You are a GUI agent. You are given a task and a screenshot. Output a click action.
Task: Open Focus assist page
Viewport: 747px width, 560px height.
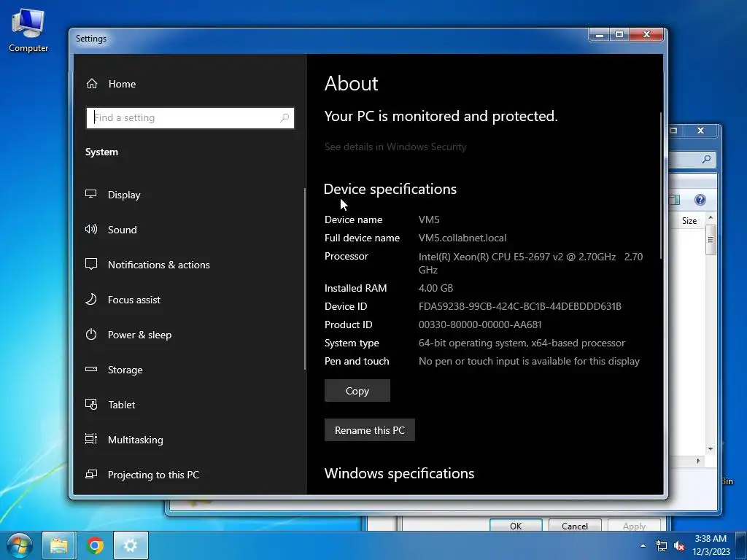pos(134,300)
